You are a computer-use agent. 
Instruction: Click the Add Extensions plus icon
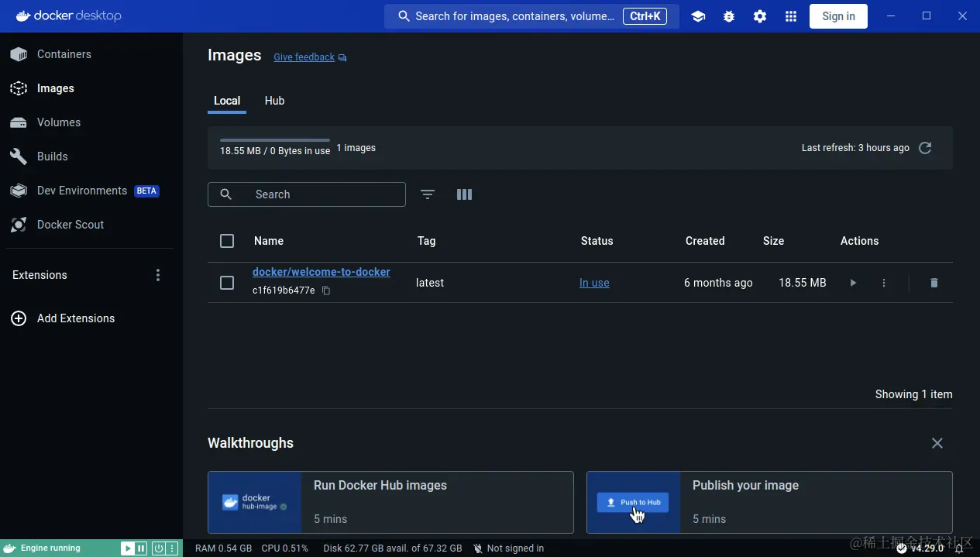point(19,318)
